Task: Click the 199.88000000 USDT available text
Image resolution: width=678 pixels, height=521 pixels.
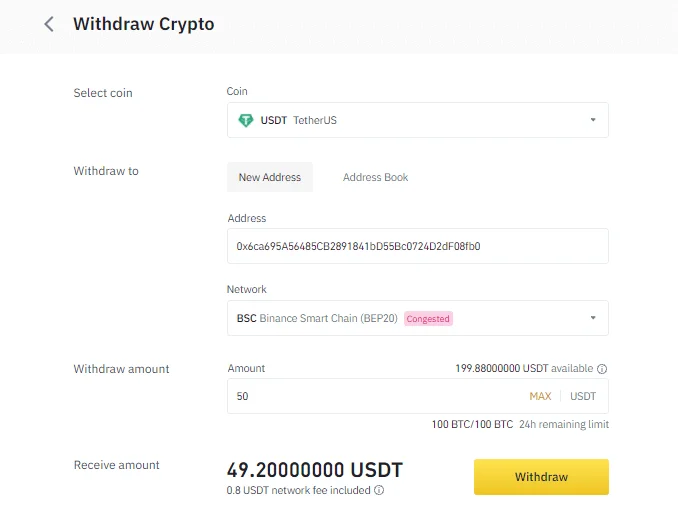Action: point(524,368)
